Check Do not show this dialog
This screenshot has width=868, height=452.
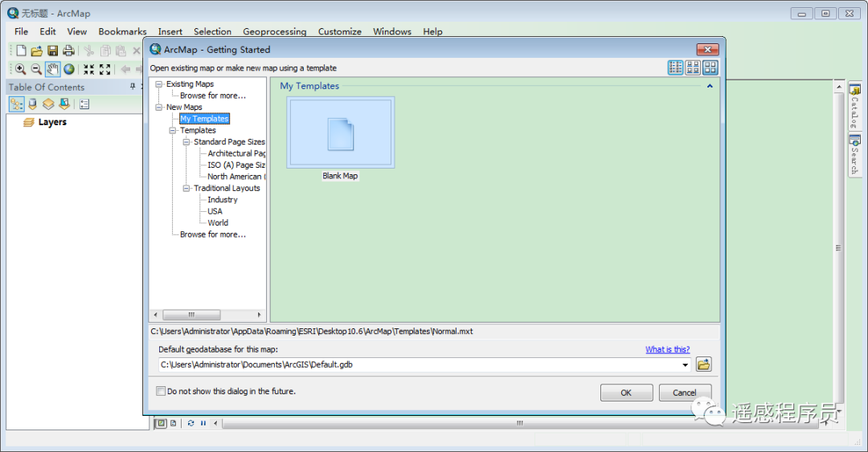pyautogui.click(x=161, y=391)
